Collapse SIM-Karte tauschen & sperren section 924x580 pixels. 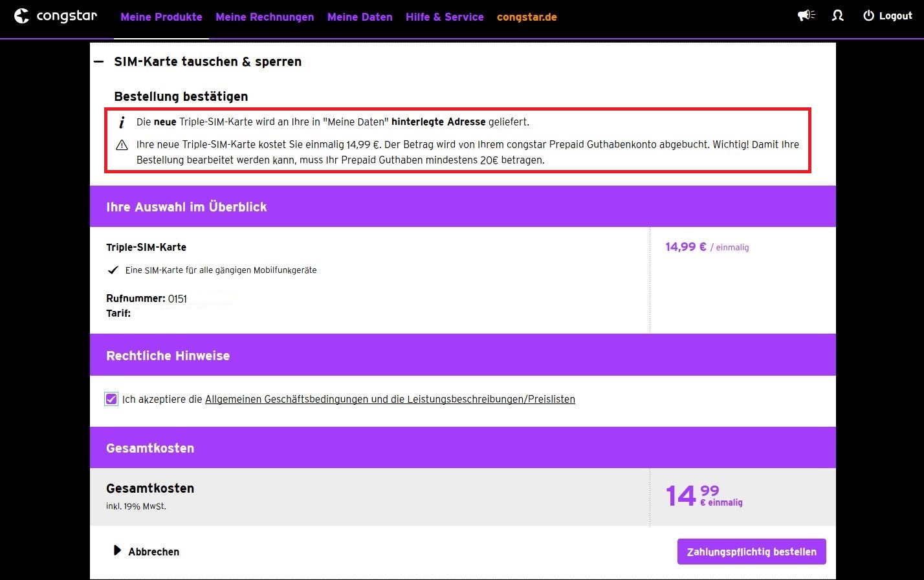98,62
